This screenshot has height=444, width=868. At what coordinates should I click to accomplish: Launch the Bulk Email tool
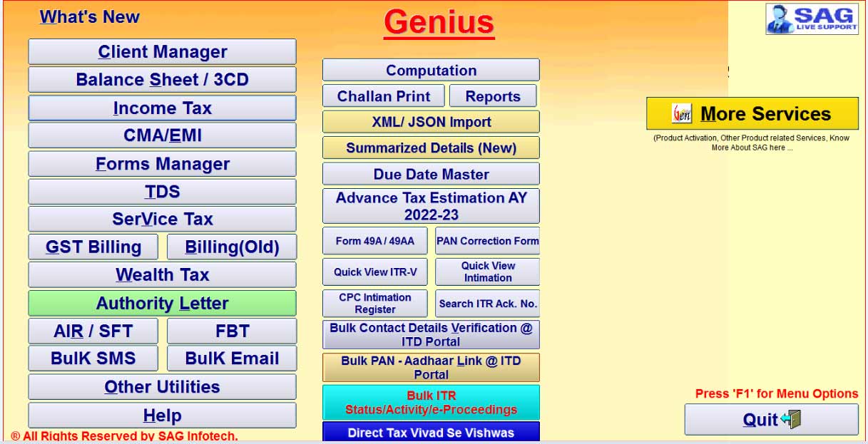click(231, 358)
